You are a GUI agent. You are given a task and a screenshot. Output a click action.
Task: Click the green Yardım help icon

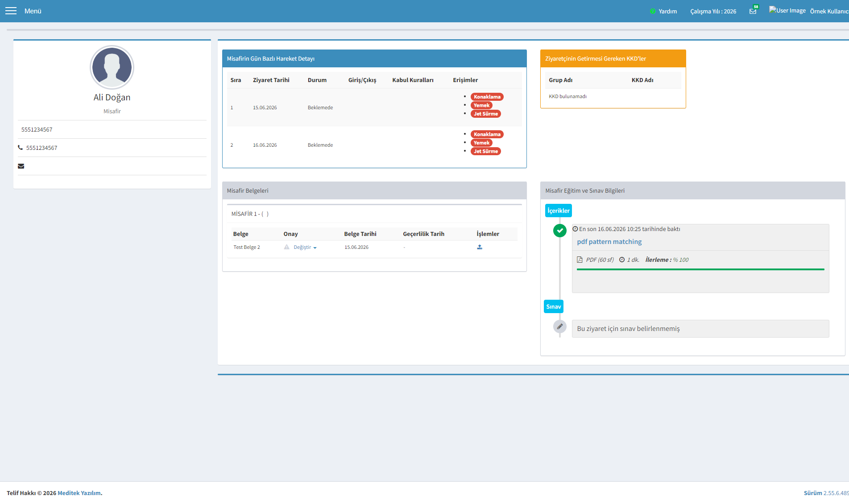[653, 11]
